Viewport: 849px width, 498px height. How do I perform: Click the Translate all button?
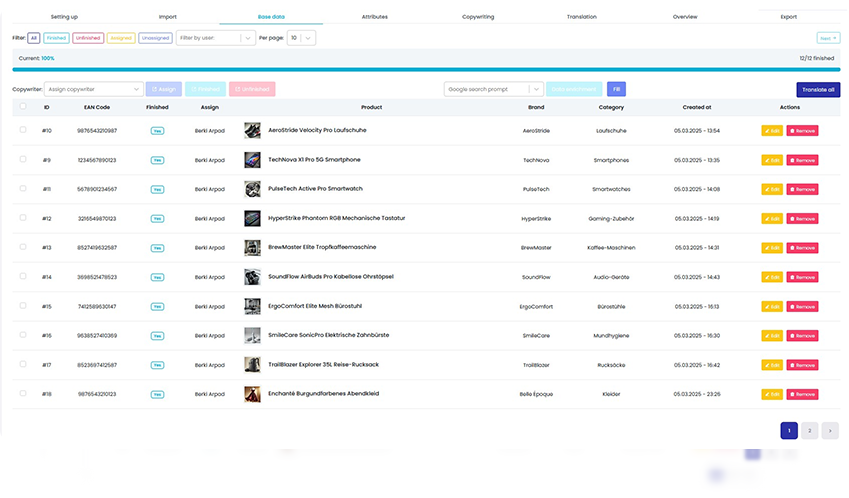tap(818, 89)
